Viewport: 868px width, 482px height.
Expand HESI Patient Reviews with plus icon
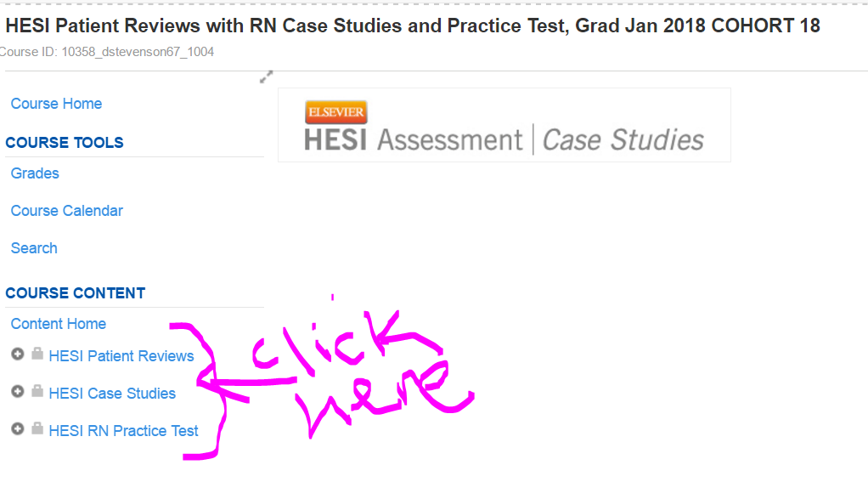pos(18,354)
